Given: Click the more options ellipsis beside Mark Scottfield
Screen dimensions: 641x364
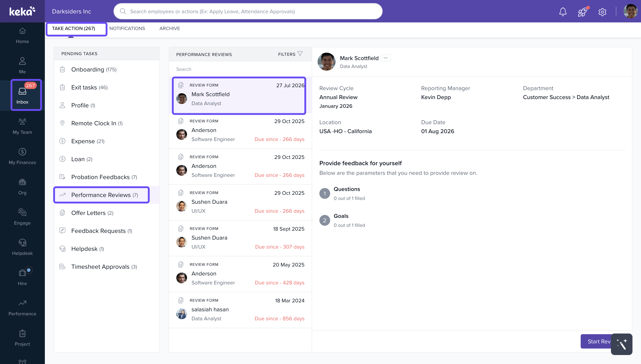Looking at the screenshot, I should [385, 58].
